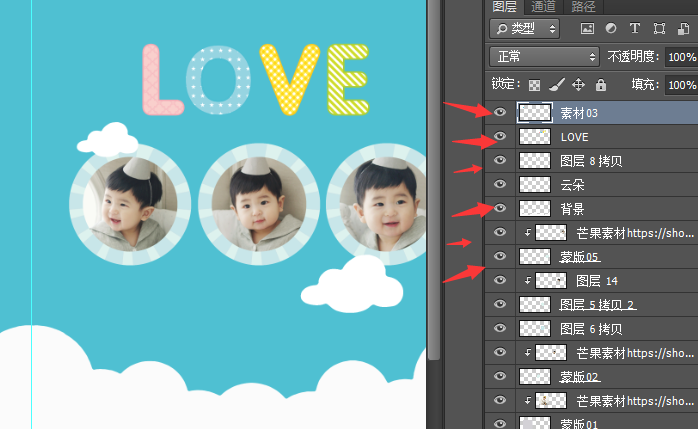Click the pink letter L on canvas
Viewport: 698px width, 429px height.
(x=161, y=80)
